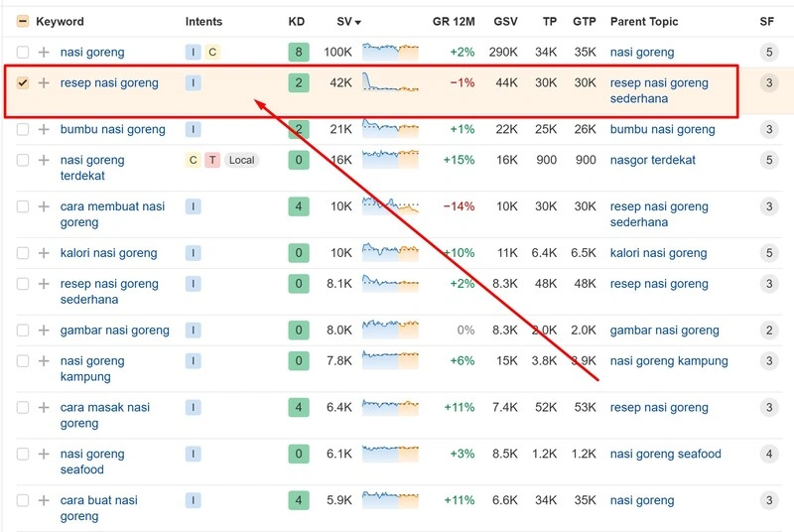Click plus icon for kalori nasi goreng
Image resolution: width=794 pixels, height=532 pixels.
pyautogui.click(x=44, y=253)
